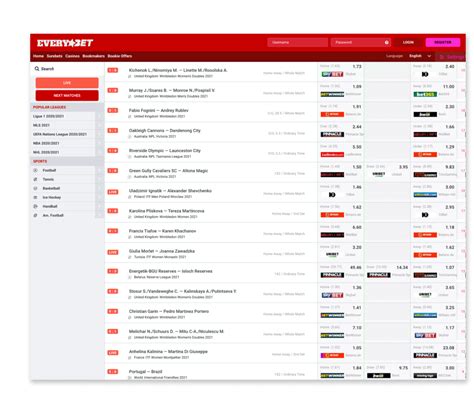Click Ladbrokes logo in Riverside Olympic row

pos(332,155)
